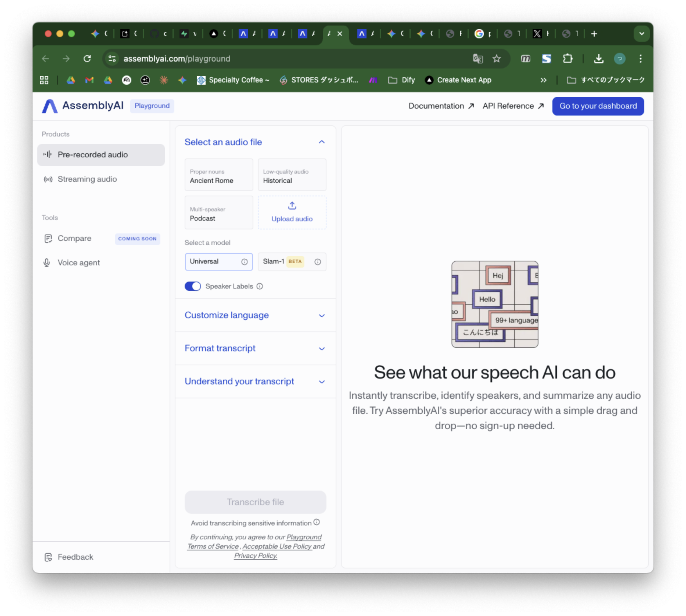Open the STORES ダッシュボ... bookmark

319,80
